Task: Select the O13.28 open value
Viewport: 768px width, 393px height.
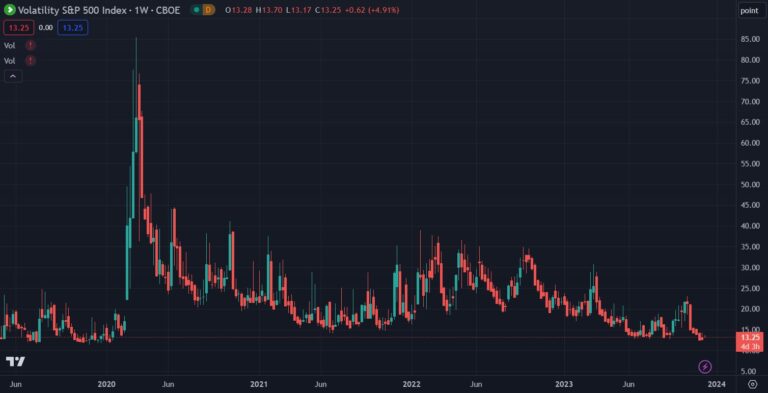Action: 239,10
